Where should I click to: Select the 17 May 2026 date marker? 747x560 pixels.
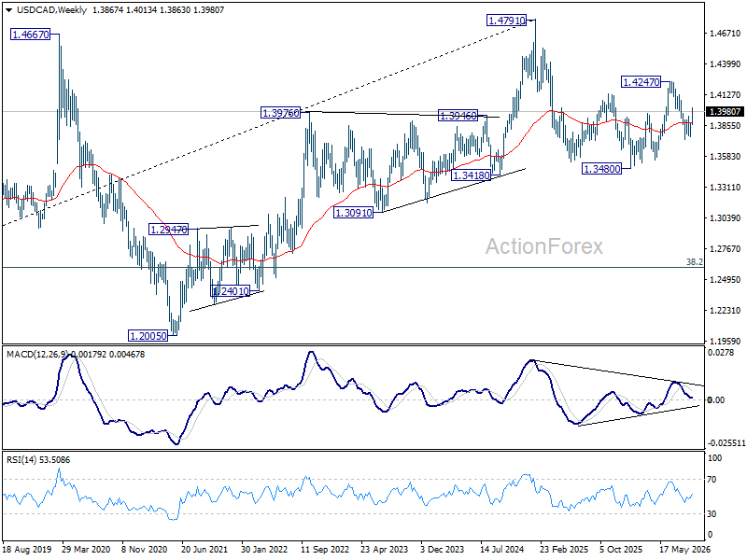[684, 550]
